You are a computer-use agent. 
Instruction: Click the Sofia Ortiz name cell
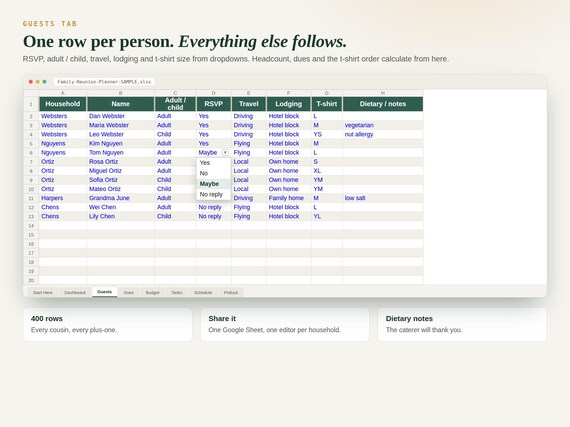pos(121,180)
